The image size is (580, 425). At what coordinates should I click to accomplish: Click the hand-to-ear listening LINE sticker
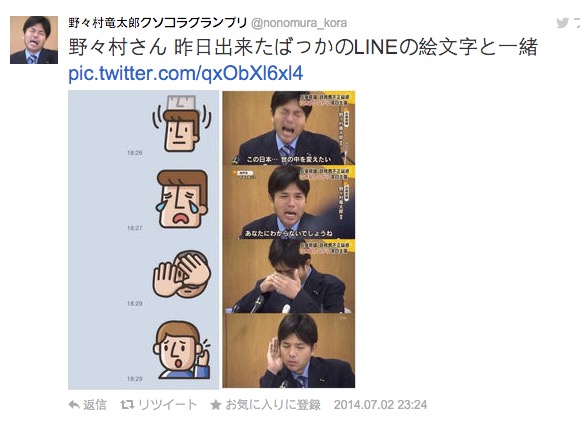182,350
